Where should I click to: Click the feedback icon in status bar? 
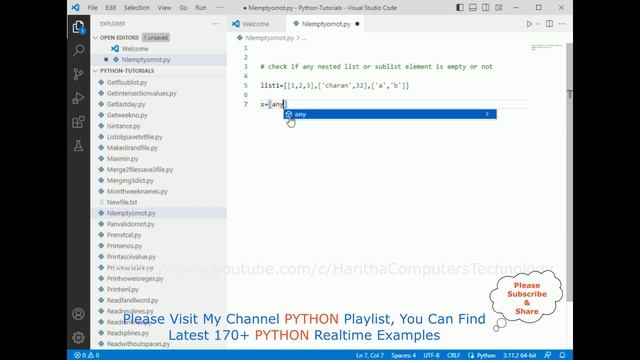(x=548, y=355)
